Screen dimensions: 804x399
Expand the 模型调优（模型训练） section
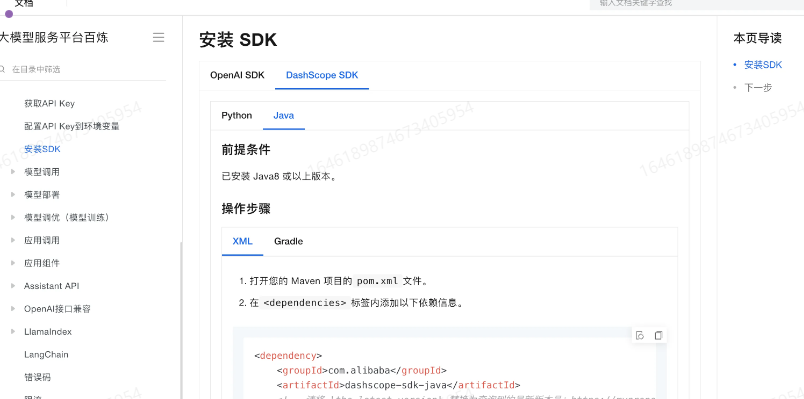[13, 217]
